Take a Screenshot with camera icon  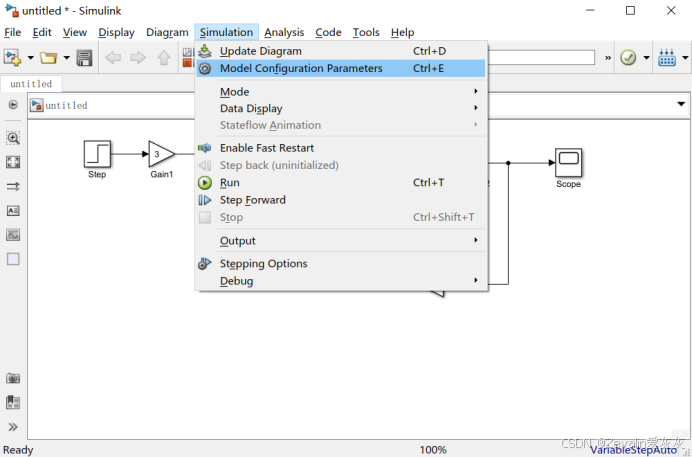point(13,378)
